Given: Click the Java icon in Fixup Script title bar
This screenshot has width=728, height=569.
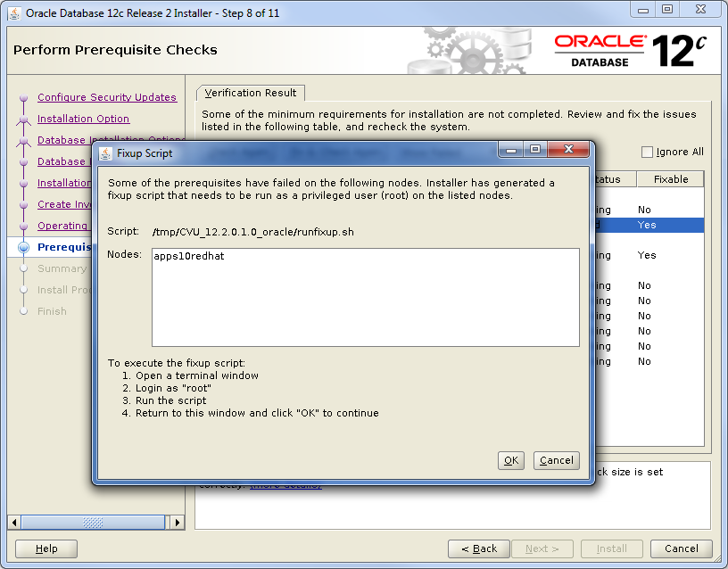Looking at the screenshot, I should coord(105,153).
